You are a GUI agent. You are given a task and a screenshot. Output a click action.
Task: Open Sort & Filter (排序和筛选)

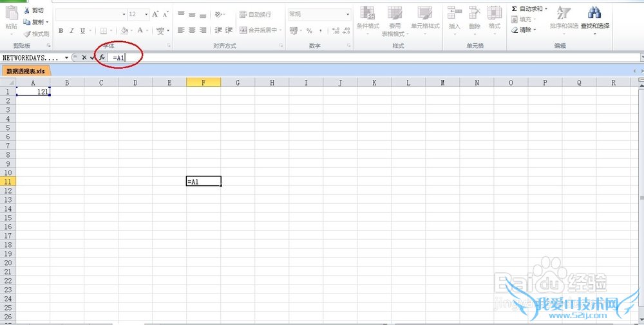pos(563,19)
